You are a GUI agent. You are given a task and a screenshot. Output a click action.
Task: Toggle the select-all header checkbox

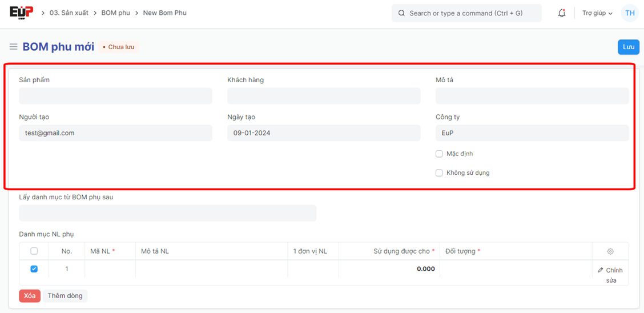tap(34, 251)
